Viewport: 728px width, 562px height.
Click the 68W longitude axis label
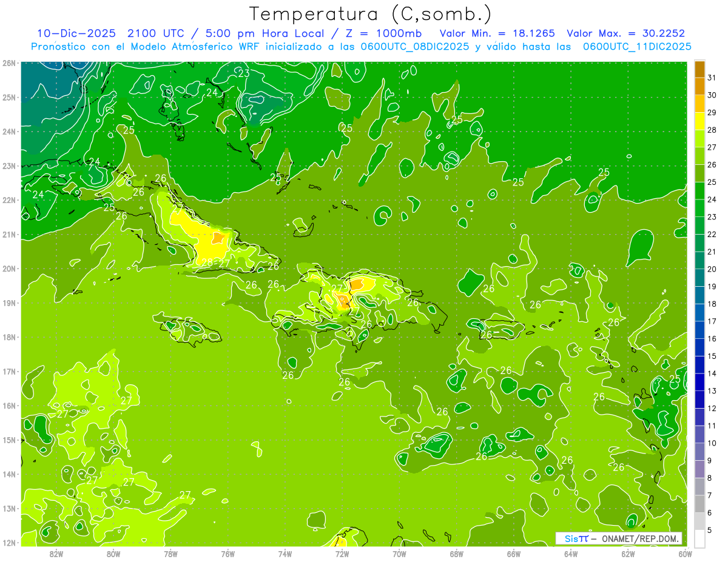pyautogui.click(x=457, y=553)
